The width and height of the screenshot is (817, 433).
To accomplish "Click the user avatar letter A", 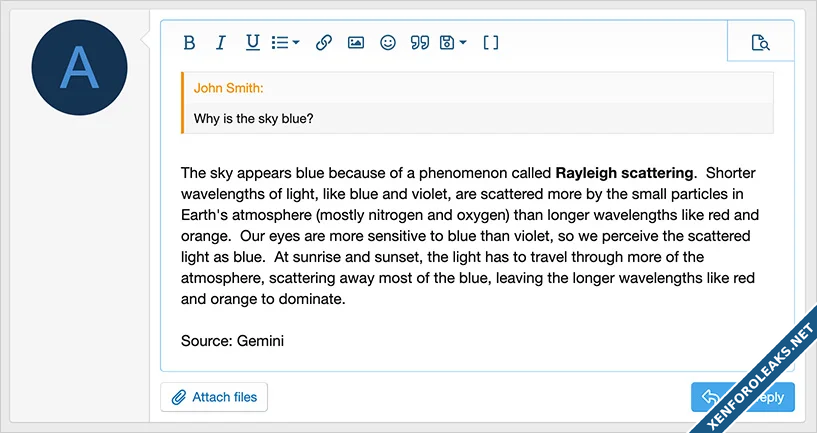I will click(x=80, y=67).
